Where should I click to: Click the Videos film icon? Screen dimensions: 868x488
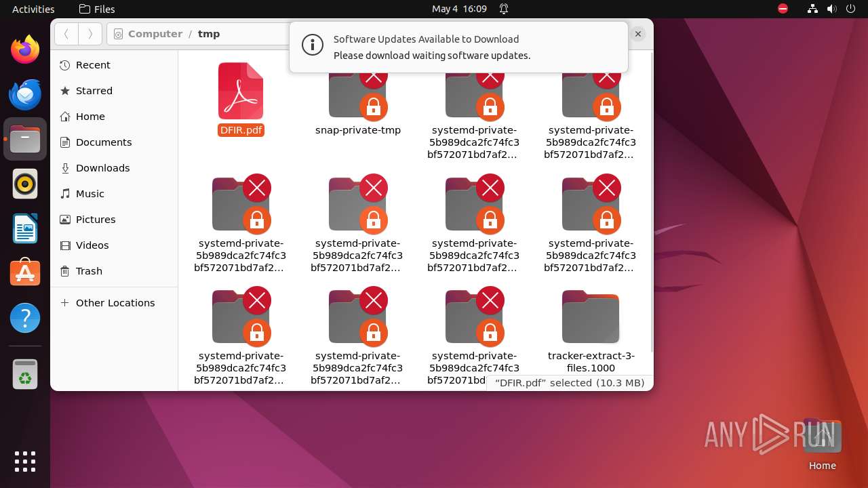pyautogui.click(x=65, y=245)
